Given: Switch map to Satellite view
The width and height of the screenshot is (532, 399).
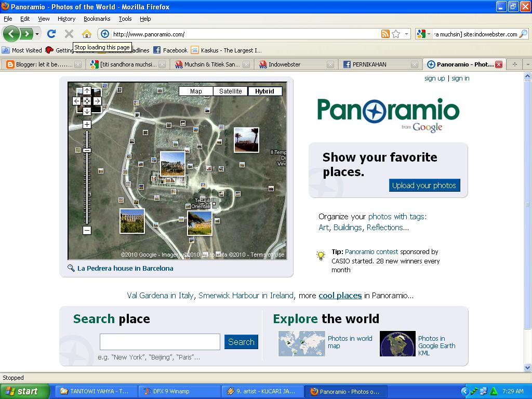Looking at the screenshot, I should point(230,91).
